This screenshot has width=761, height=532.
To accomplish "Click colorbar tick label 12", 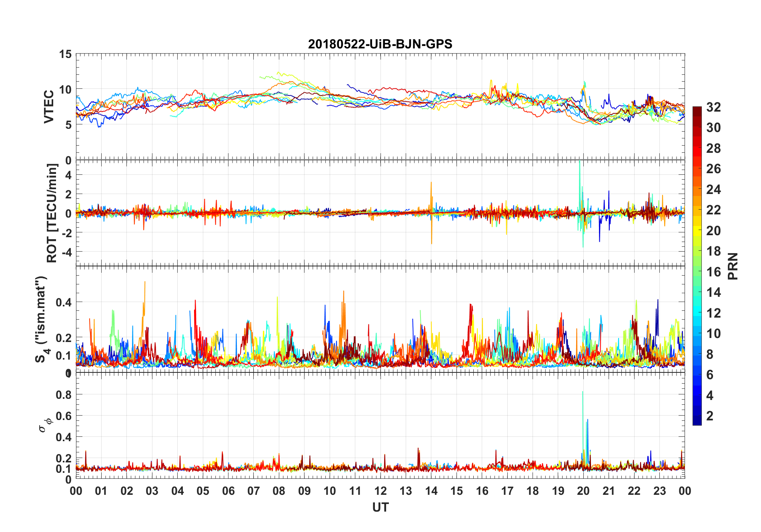I will [713, 313].
